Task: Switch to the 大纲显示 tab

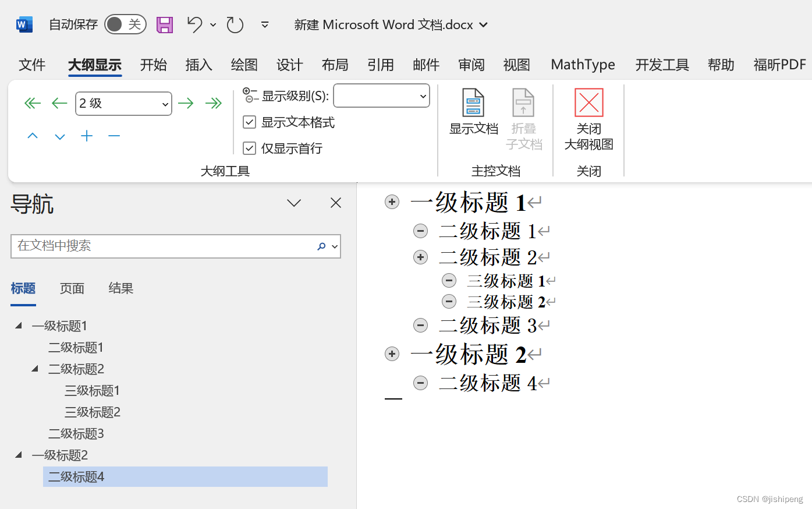Action: click(x=95, y=65)
